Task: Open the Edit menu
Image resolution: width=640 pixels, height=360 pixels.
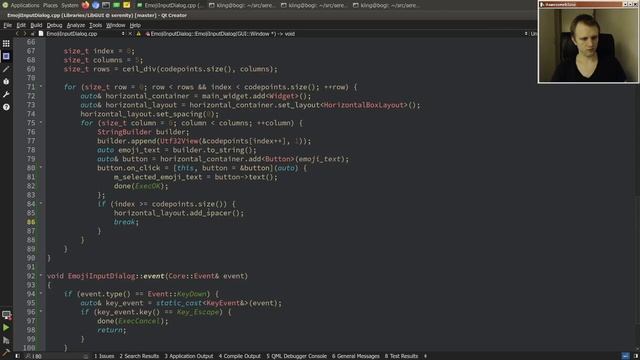Action: pos(21,25)
